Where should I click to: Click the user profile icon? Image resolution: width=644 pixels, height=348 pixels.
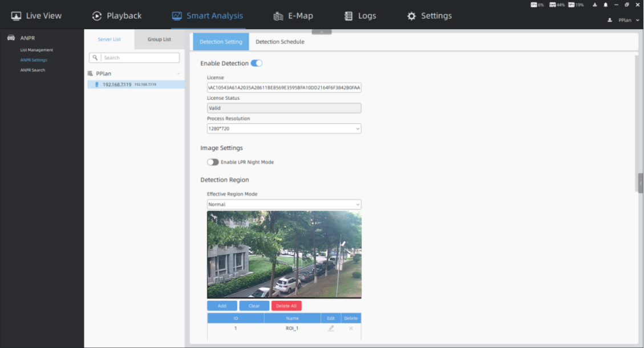pos(610,20)
